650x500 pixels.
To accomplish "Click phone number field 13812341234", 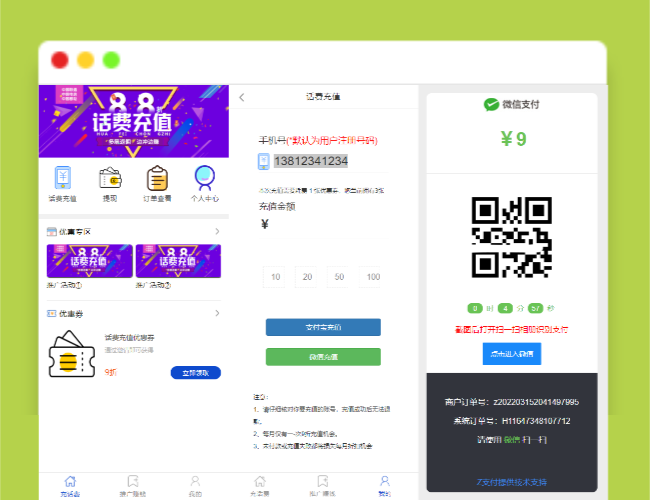I will [311, 161].
